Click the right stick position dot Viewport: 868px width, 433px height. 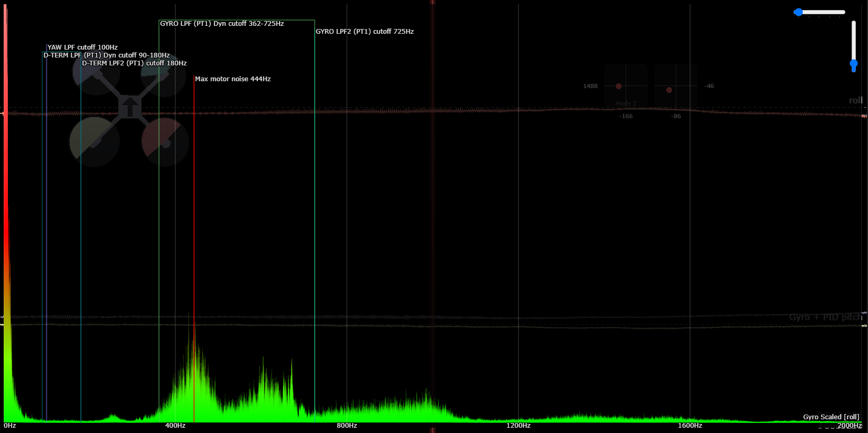pos(669,90)
